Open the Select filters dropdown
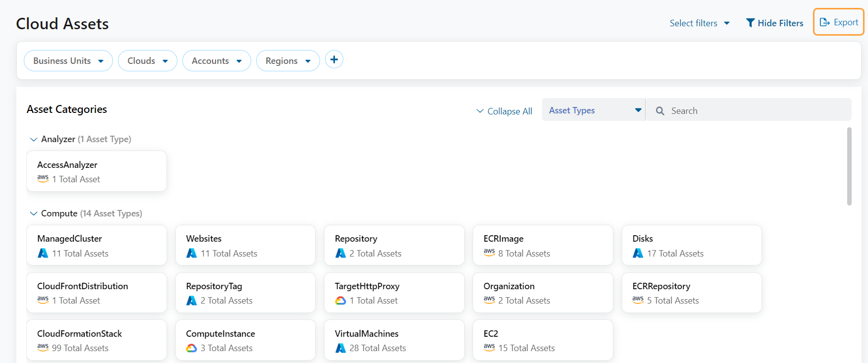The width and height of the screenshot is (868, 363). pos(700,23)
